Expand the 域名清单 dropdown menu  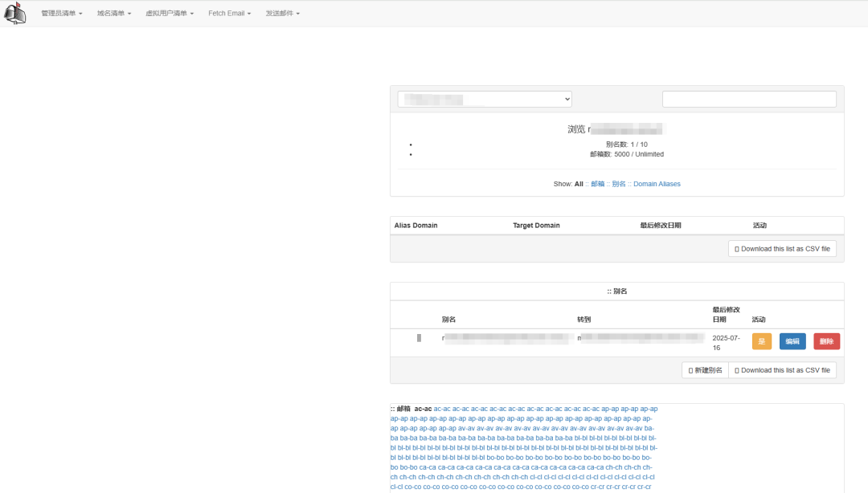[x=113, y=14]
